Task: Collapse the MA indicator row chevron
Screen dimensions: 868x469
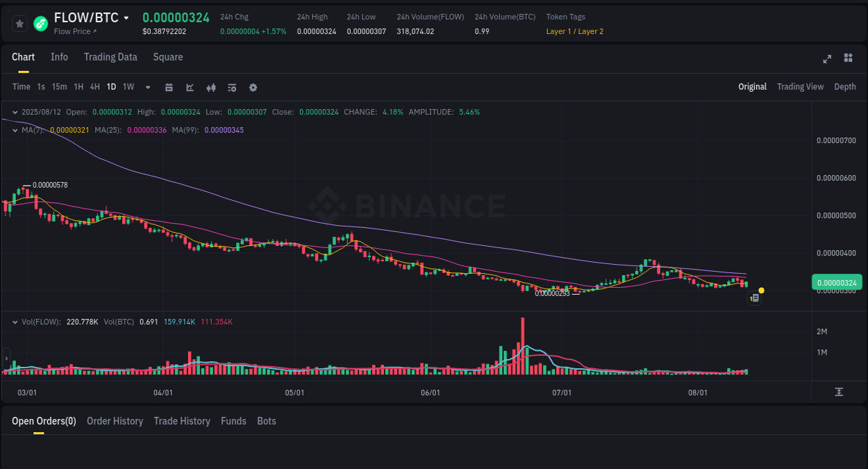Action: (16, 130)
